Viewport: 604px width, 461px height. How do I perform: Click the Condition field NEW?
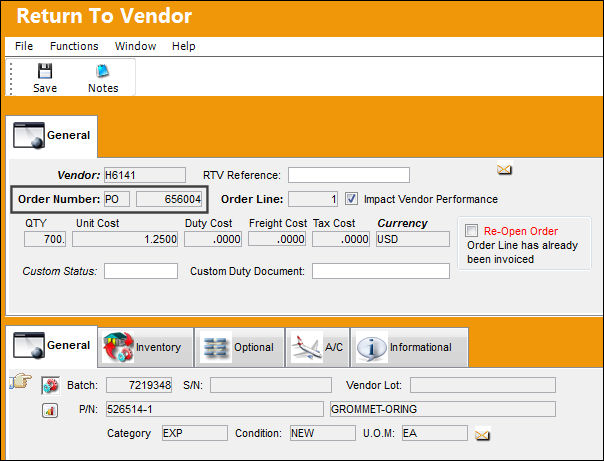click(322, 433)
